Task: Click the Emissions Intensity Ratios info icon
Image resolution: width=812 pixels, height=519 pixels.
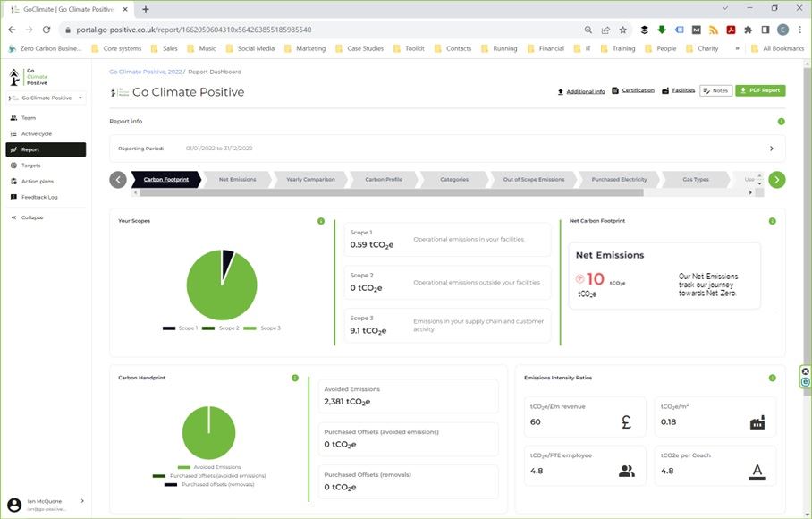Action: (x=772, y=379)
